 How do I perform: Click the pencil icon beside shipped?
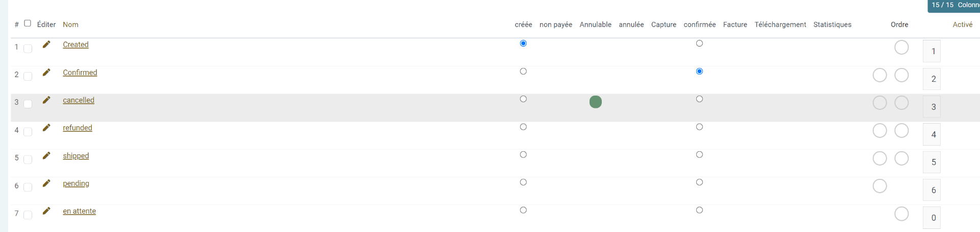click(x=46, y=155)
